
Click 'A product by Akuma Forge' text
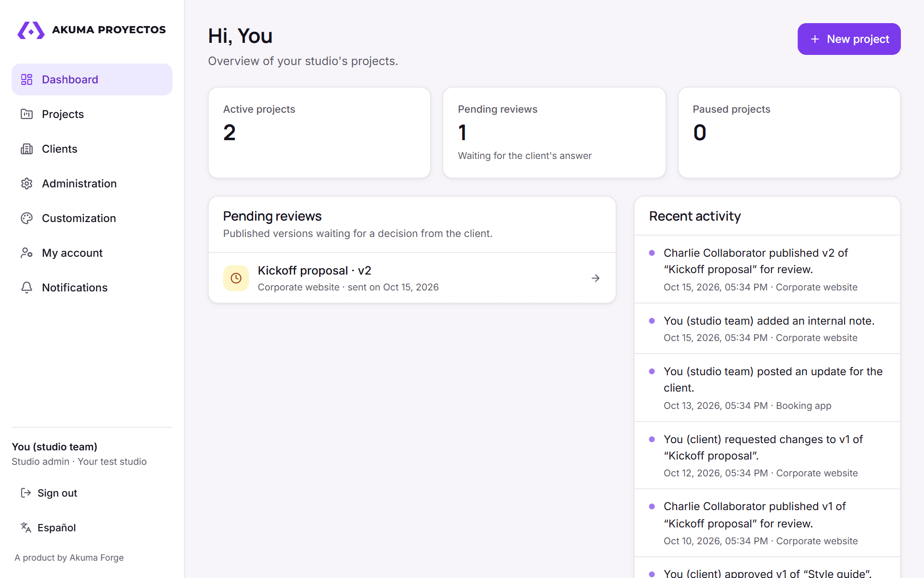coord(69,557)
